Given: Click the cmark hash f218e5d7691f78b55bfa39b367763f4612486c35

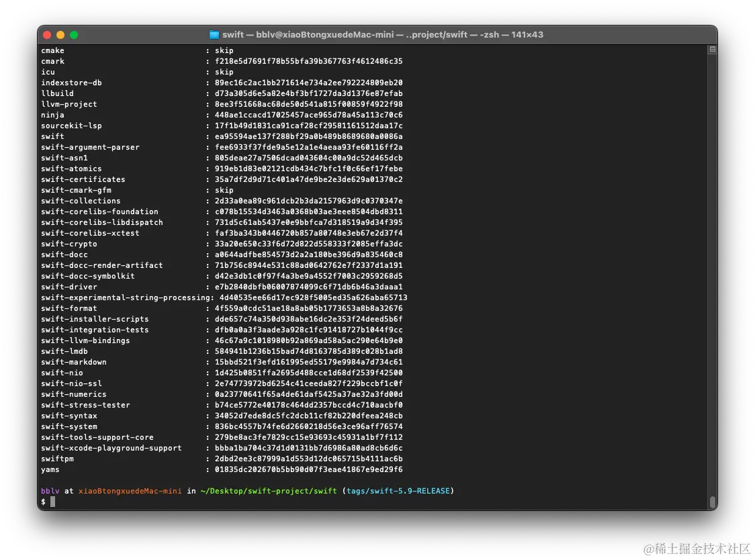Looking at the screenshot, I should (308, 61).
